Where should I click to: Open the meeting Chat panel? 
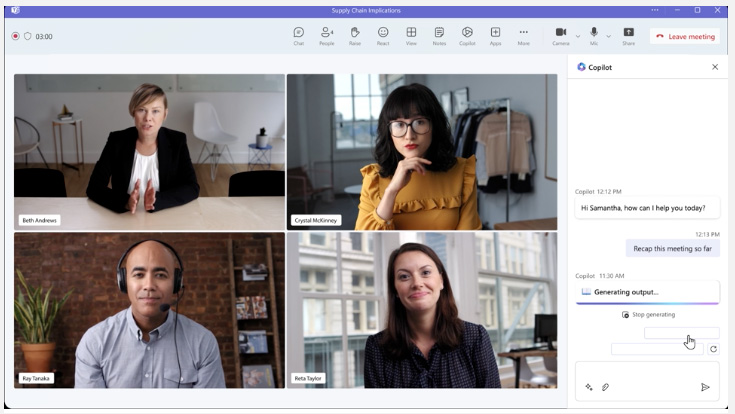(x=298, y=35)
